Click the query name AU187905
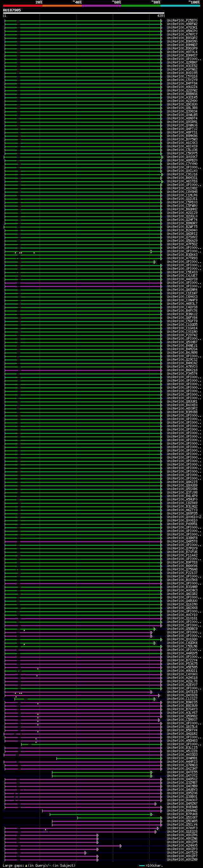Image resolution: width=203 pixels, height=868 pixels. 12,10
